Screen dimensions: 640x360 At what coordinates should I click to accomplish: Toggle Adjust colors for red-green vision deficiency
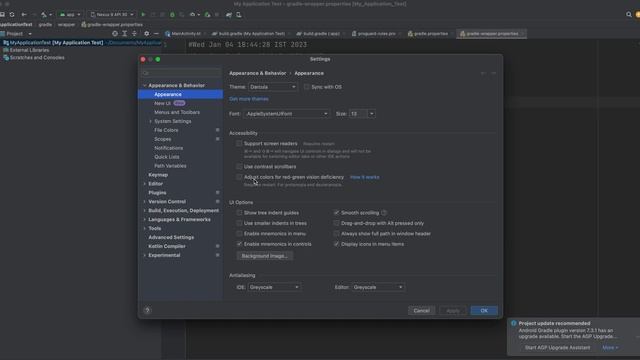point(239,177)
